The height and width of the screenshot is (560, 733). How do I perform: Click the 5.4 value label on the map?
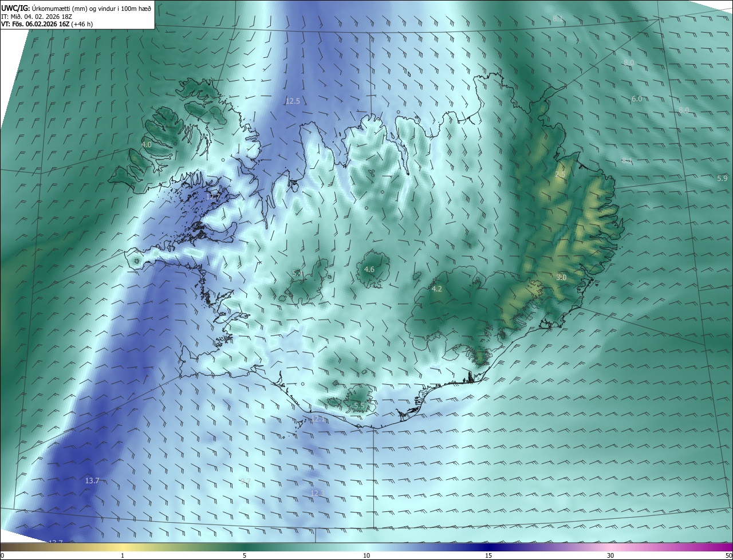tap(297, 274)
